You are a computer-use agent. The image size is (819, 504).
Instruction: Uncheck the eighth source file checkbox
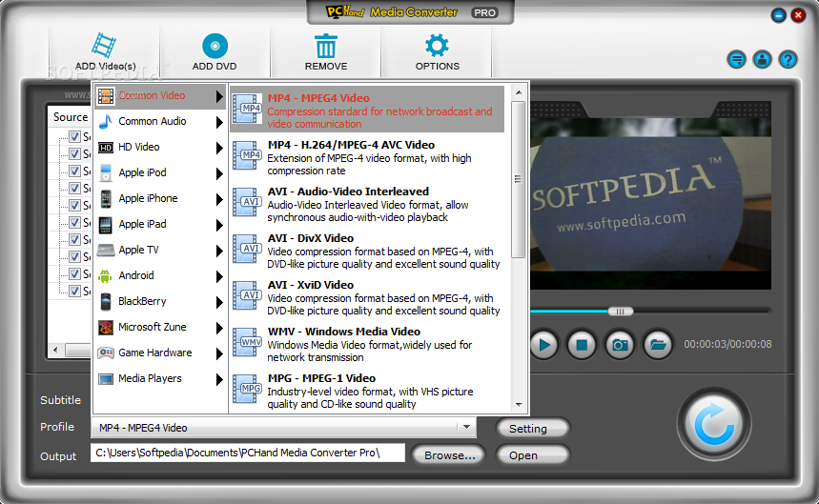(74, 256)
